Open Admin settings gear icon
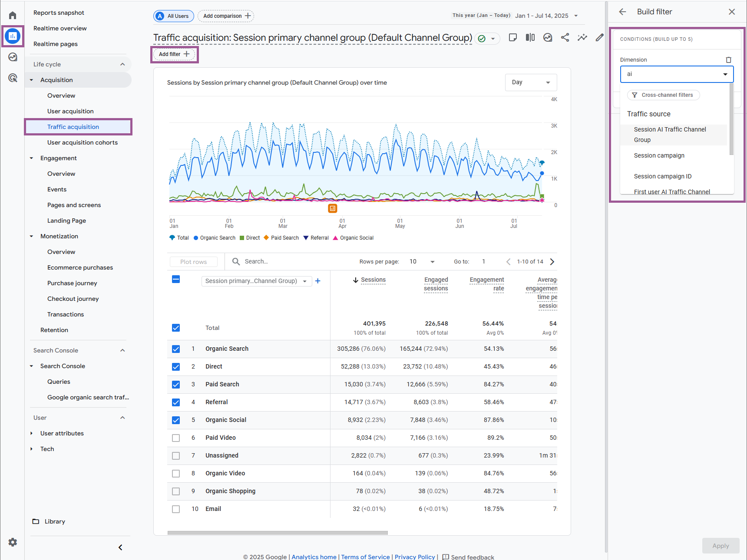 pos(13,542)
